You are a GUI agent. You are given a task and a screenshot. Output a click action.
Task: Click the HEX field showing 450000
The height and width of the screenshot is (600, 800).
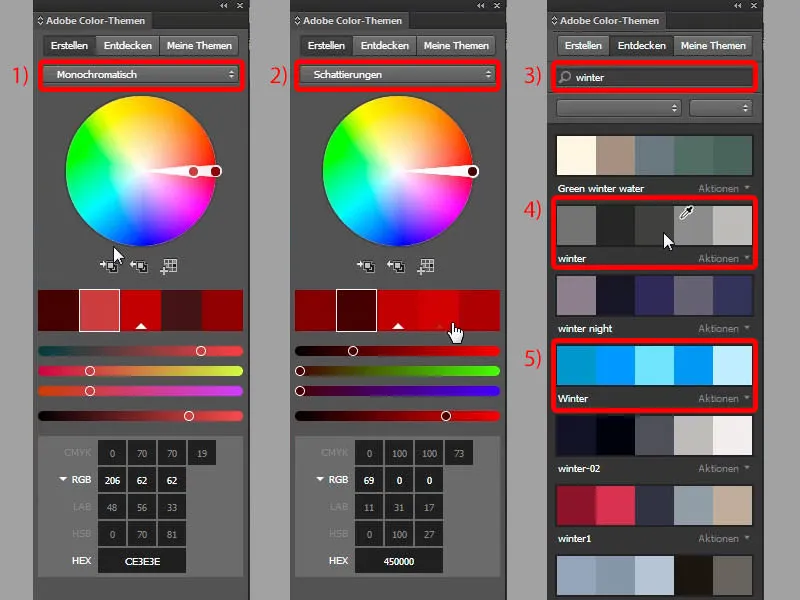pos(399,561)
